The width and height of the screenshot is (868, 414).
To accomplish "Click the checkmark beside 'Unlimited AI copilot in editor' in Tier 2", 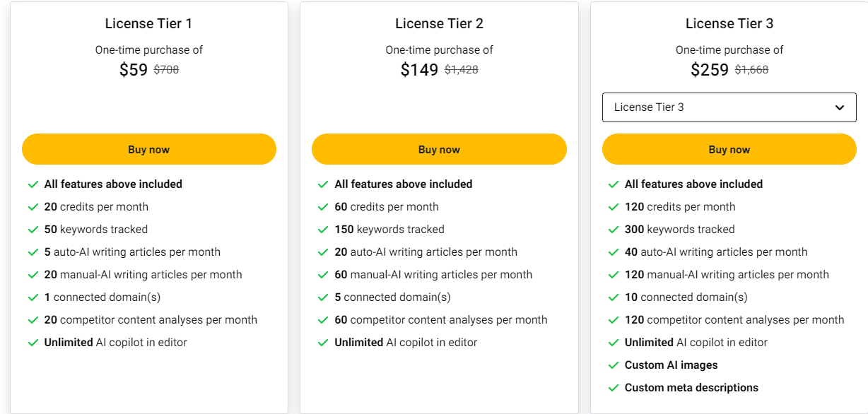I will pyautogui.click(x=323, y=342).
